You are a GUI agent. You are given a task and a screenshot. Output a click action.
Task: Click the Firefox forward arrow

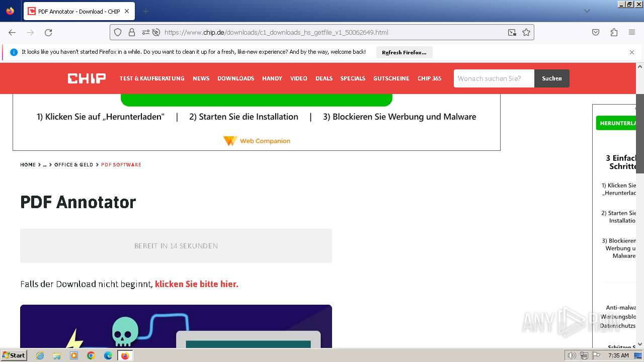pyautogui.click(x=30, y=32)
